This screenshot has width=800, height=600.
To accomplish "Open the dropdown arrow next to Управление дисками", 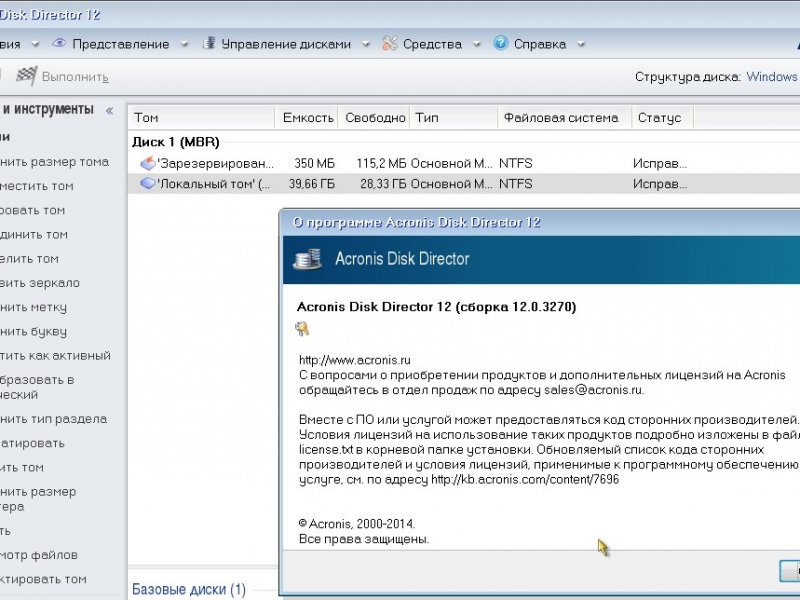I will [x=366, y=44].
